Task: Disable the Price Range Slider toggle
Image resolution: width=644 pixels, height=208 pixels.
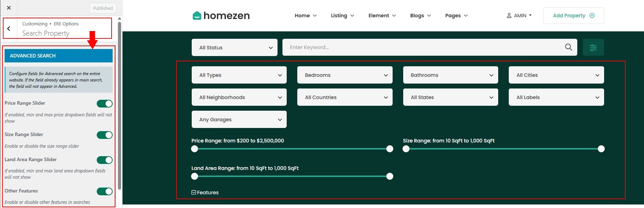Action: 105,103
